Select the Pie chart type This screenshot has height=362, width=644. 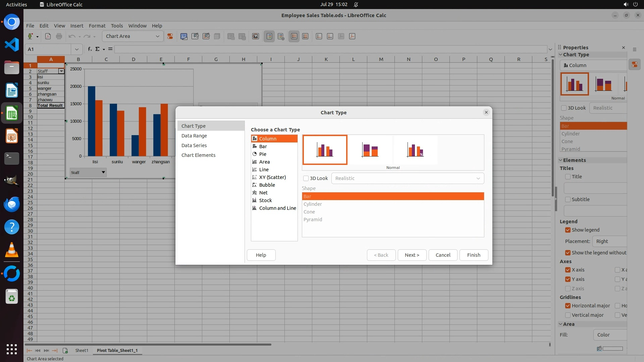pyautogui.click(x=263, y=154)
